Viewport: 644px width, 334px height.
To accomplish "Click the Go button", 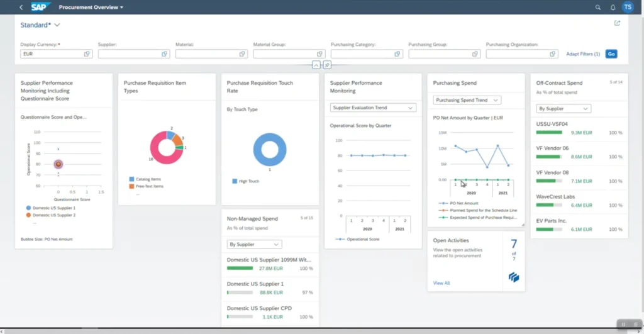I will pyautogui.click(x=611, y=54).
